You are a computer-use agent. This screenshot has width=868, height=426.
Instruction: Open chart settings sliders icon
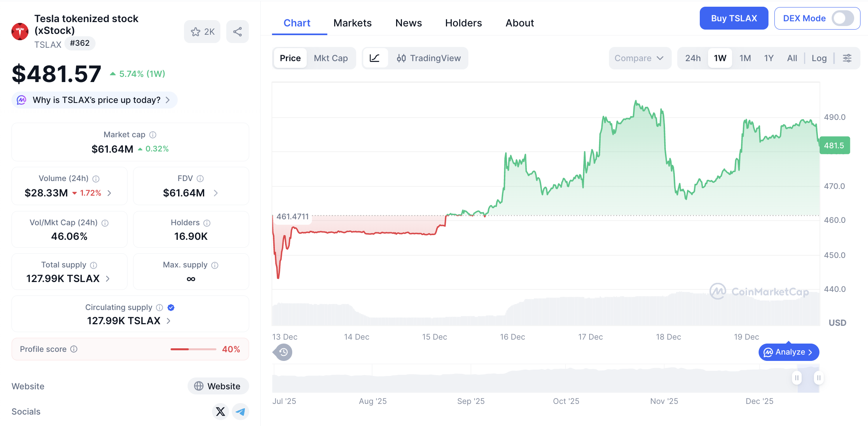click(x=847, y=58)
